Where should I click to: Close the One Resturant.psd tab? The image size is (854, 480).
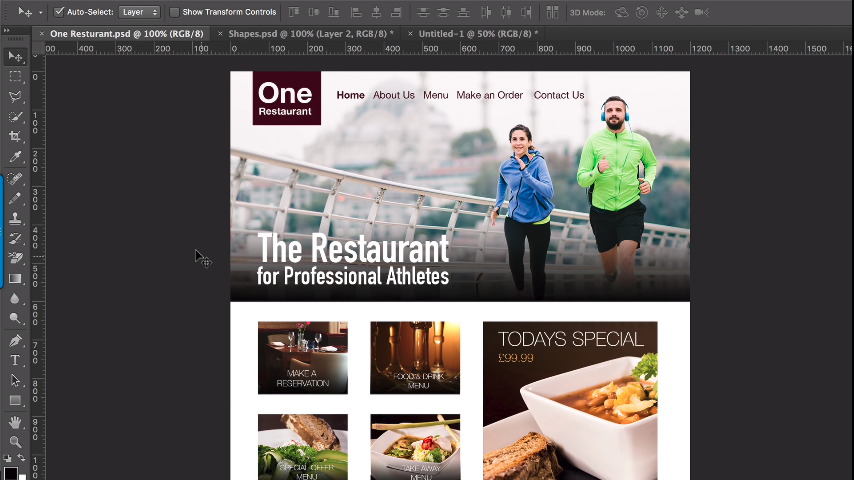(42, 34)
